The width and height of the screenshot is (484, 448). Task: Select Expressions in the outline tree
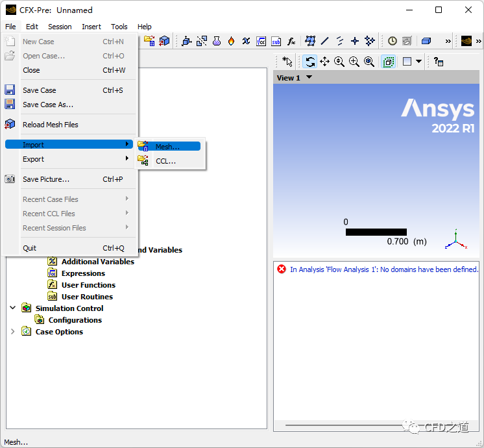83,273
